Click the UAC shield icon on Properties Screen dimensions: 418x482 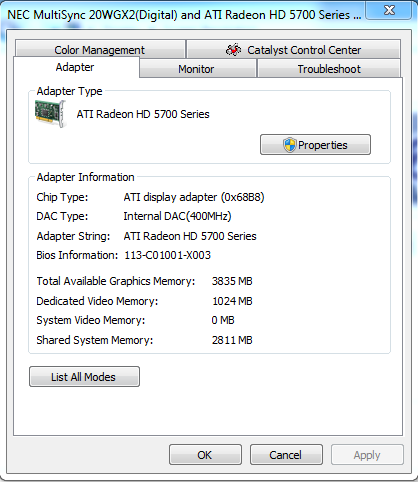289,145
